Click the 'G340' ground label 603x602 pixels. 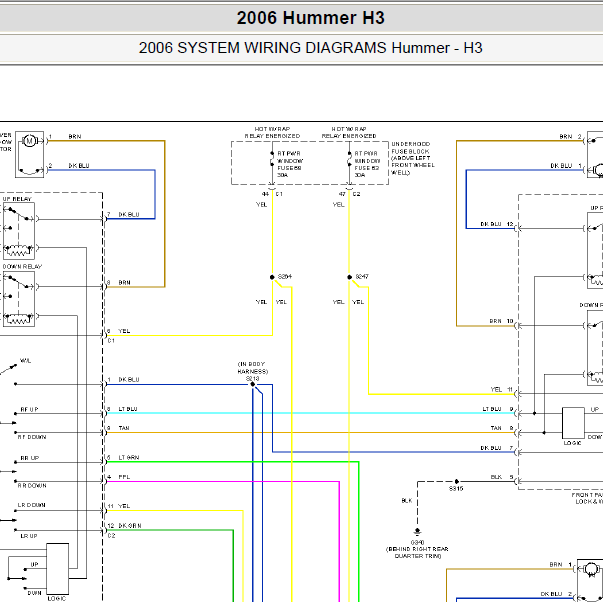coord(417,542)
